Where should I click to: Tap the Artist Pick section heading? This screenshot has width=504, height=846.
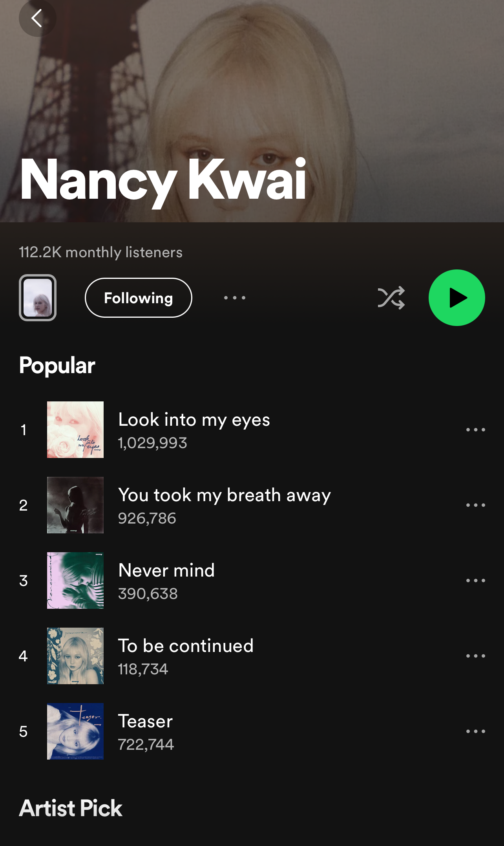coord(71,808)
